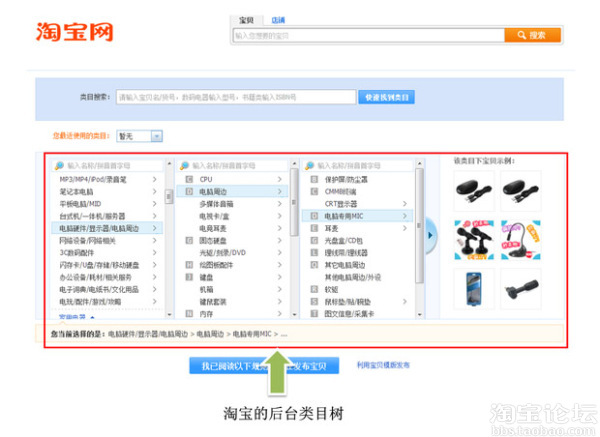The height and width of the screenshot is (437, 600).
Task: Click the letter icon beside 软驱
Action: pyautogui.click(x=314, y=289)
